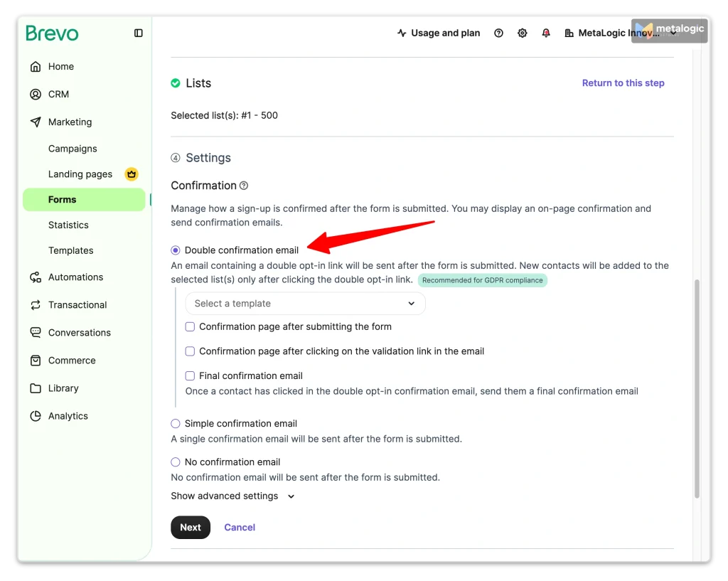
Task: Click the Next button
Action: click(191, 528)
